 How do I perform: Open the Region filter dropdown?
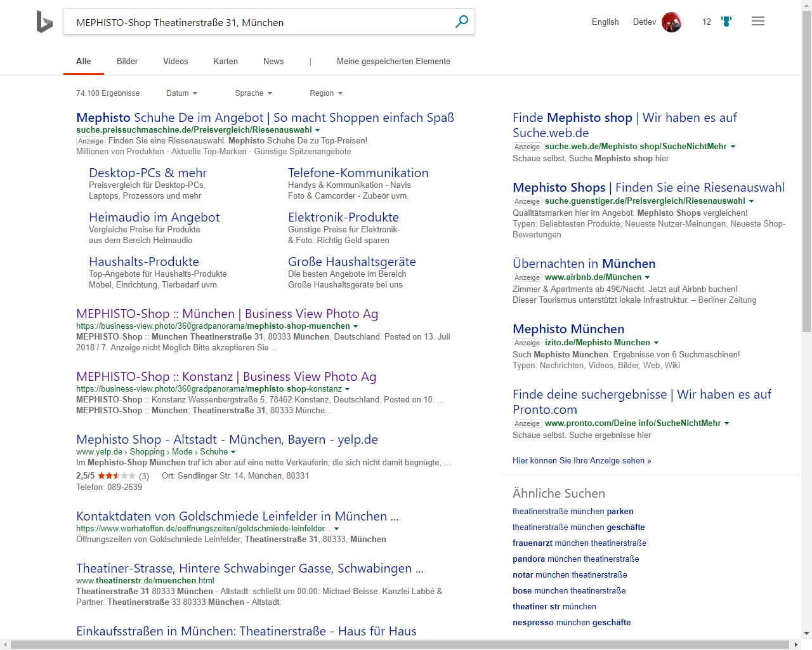click(325, 93)
